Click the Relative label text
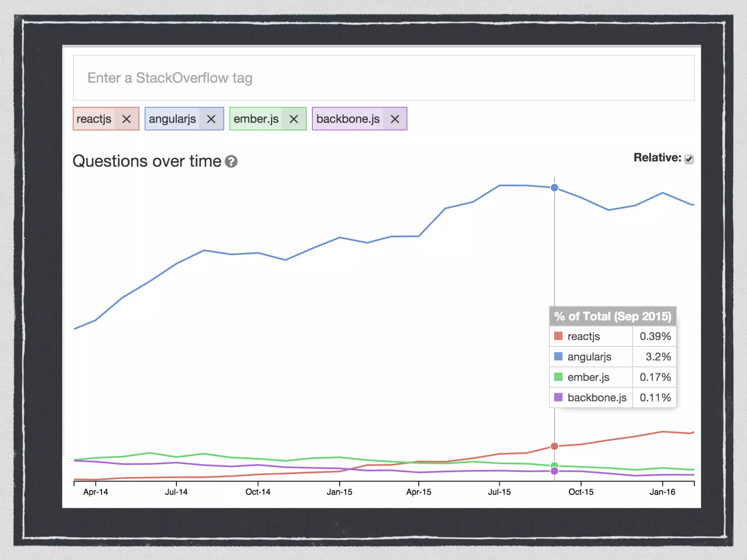The height and width of the screenshot is (560, 747). tap(657, 157)
